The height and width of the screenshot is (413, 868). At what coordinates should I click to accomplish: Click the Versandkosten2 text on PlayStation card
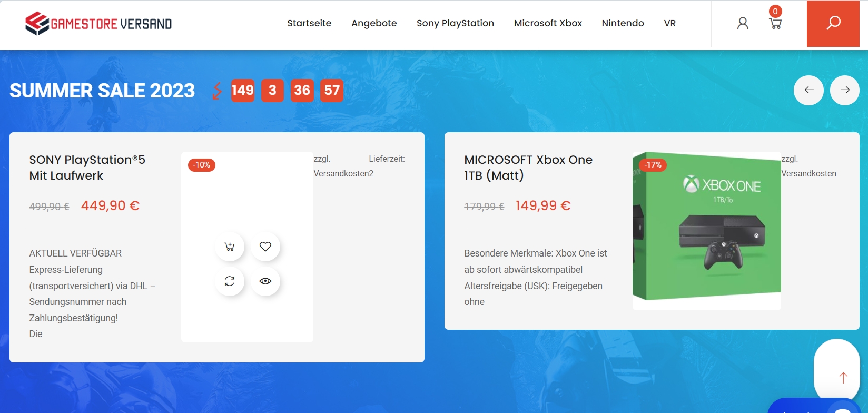343,173
